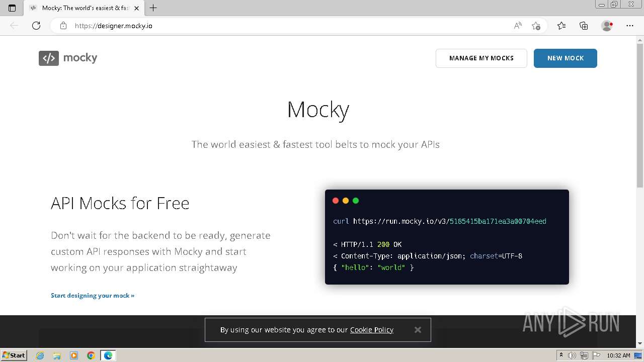Open the browser profile avatar
The width and height of the screenshot is (644, 362).
tap(607, 26)
